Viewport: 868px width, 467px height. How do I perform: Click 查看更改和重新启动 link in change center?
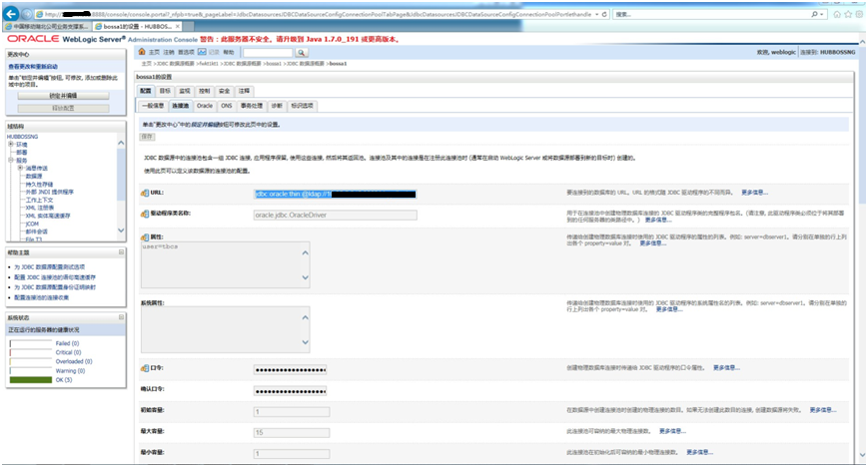point(33,67)
